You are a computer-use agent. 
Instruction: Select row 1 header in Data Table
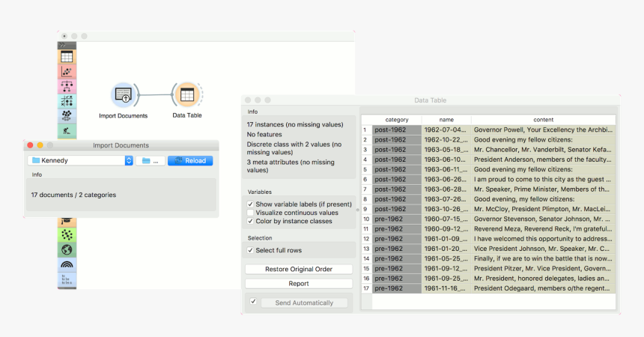point(366,130)
